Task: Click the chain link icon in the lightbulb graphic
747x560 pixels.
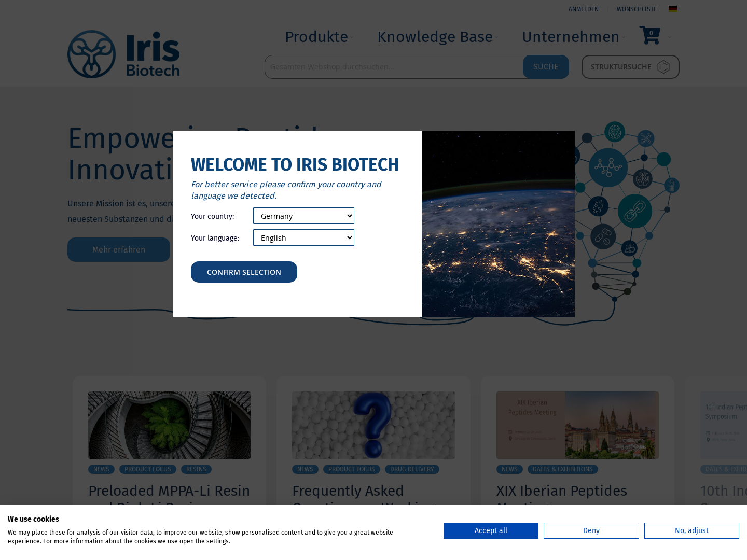Action: [x=635, y=211]
